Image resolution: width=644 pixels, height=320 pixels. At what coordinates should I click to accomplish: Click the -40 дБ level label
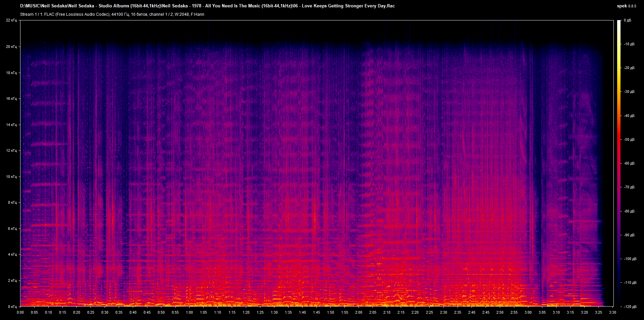click(x=629, y=116)
